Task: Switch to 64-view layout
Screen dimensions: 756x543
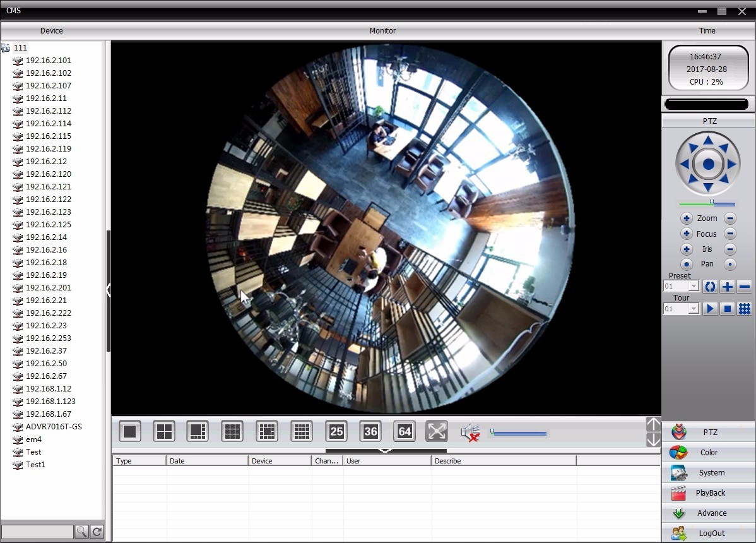Action: tap(405, 432)
